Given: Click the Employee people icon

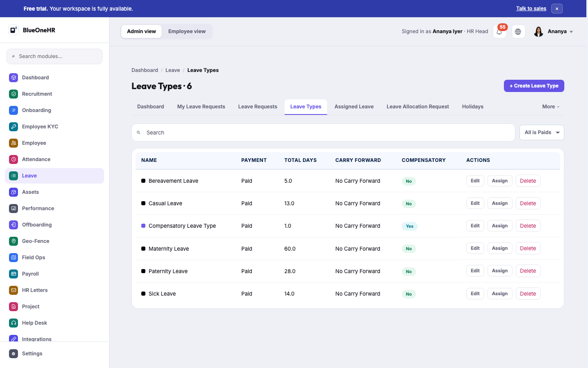Looking at the screenshot, I should [x=13, y=143].
